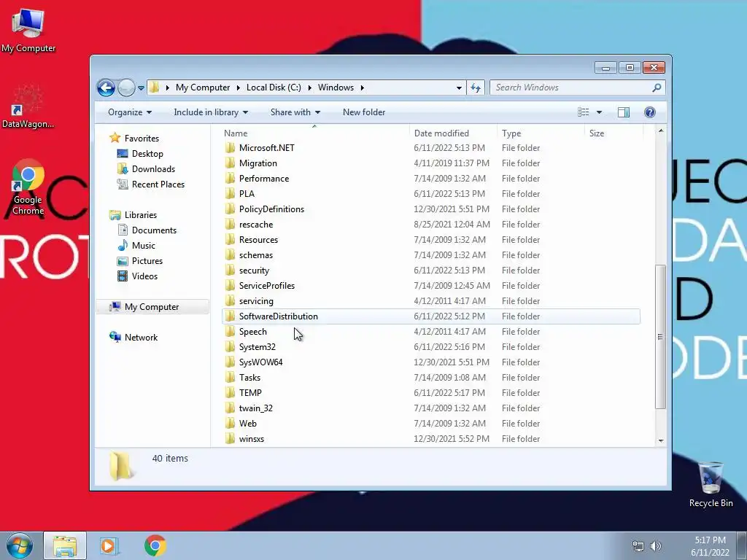Select the servicing folder name
This screenshot has width=747, height=560.
(256, 301)
